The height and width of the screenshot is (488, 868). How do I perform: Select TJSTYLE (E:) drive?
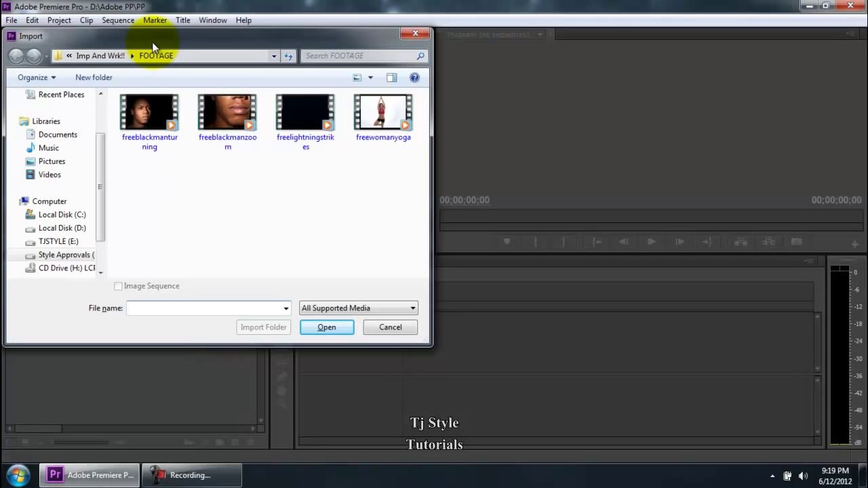click(58, 242)
